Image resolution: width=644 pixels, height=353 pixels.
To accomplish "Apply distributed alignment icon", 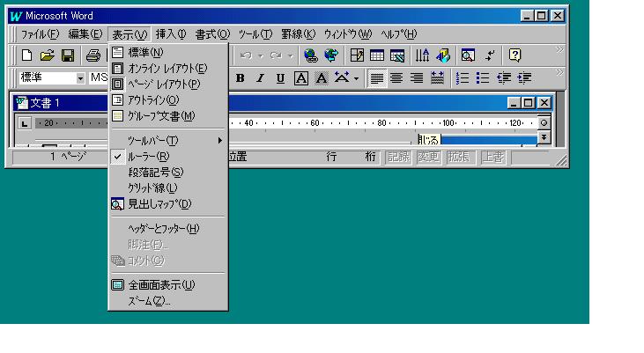I will click(x=438, y=78).
